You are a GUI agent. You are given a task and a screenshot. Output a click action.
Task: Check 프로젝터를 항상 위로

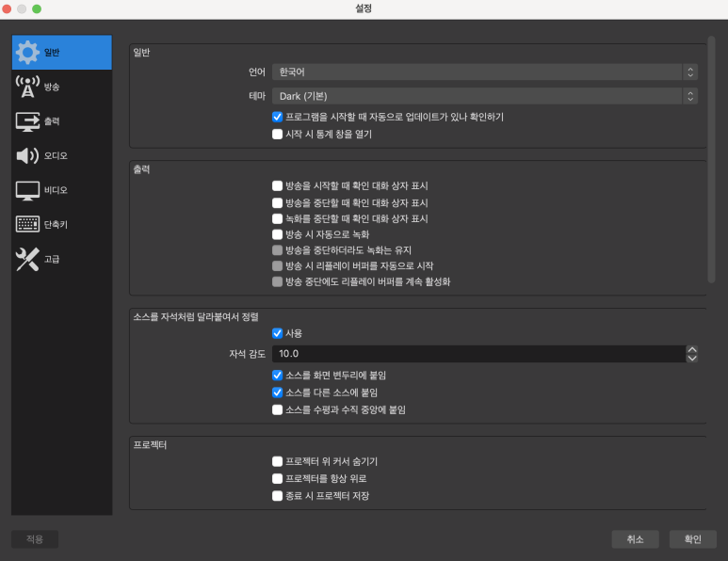277,478
